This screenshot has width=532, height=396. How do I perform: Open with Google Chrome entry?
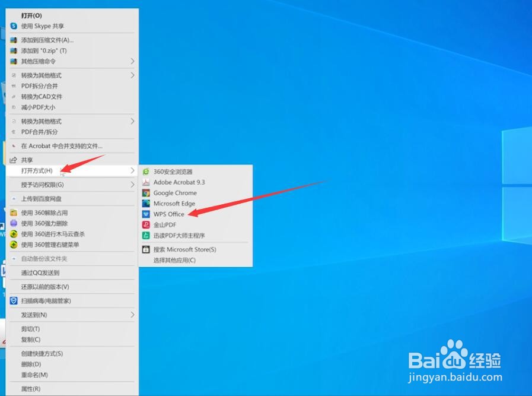pyautogui.click(x=196, y=193)
